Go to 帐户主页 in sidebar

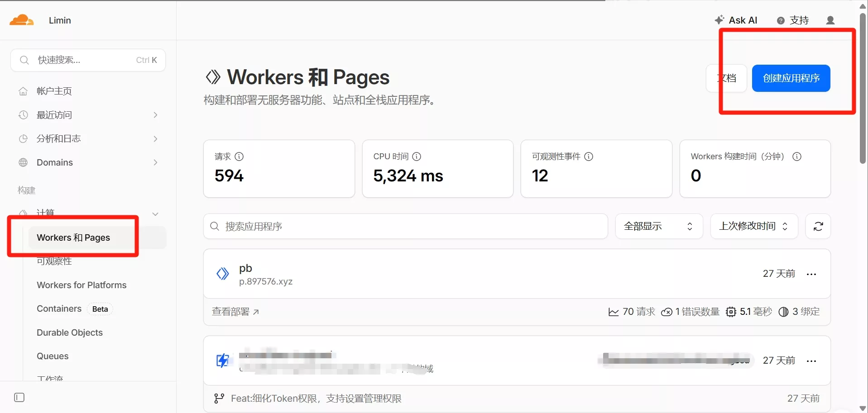54,91
